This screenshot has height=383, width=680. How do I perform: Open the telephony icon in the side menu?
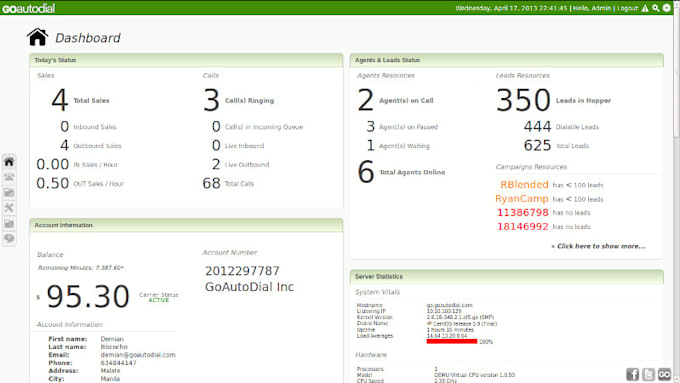[9, 177]
